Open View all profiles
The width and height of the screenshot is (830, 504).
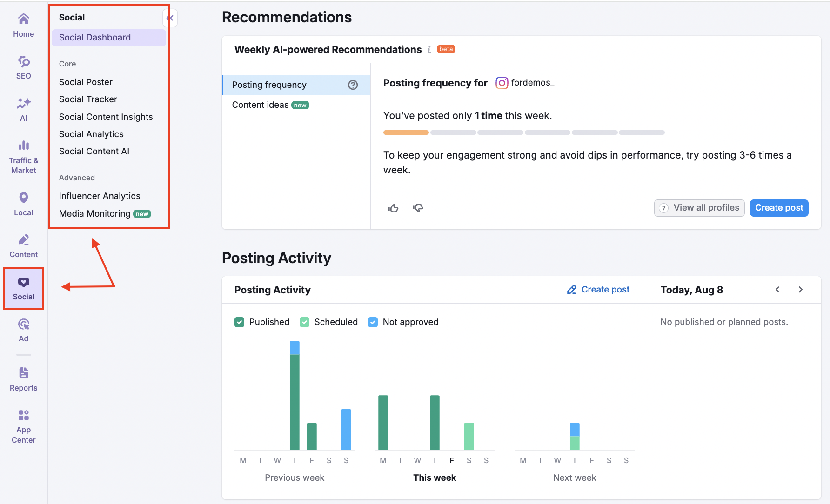click(x=699, y=208)
